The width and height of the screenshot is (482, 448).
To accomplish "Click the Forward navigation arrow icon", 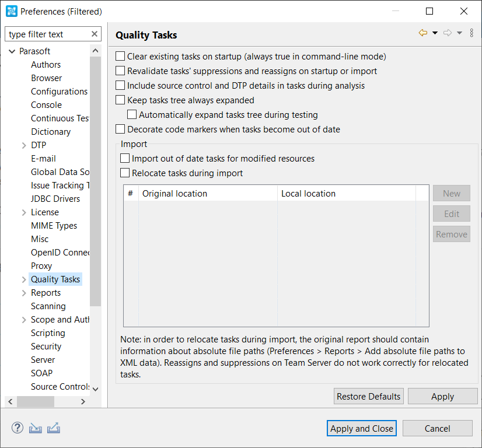I will (x=448, y=33).
